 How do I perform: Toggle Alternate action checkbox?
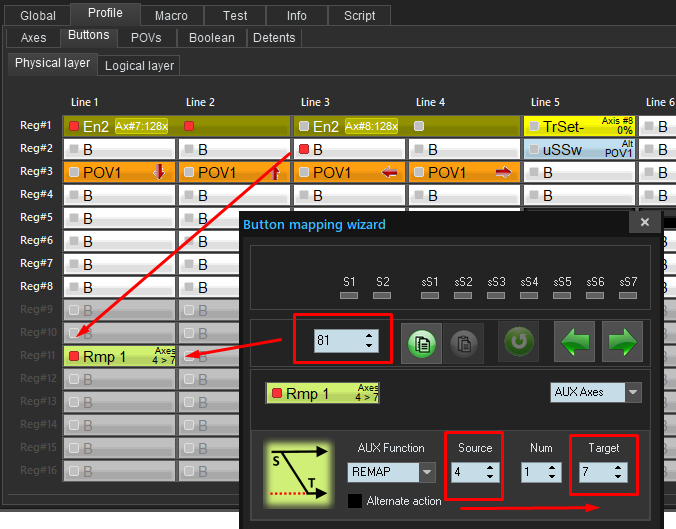coord(355,501)
